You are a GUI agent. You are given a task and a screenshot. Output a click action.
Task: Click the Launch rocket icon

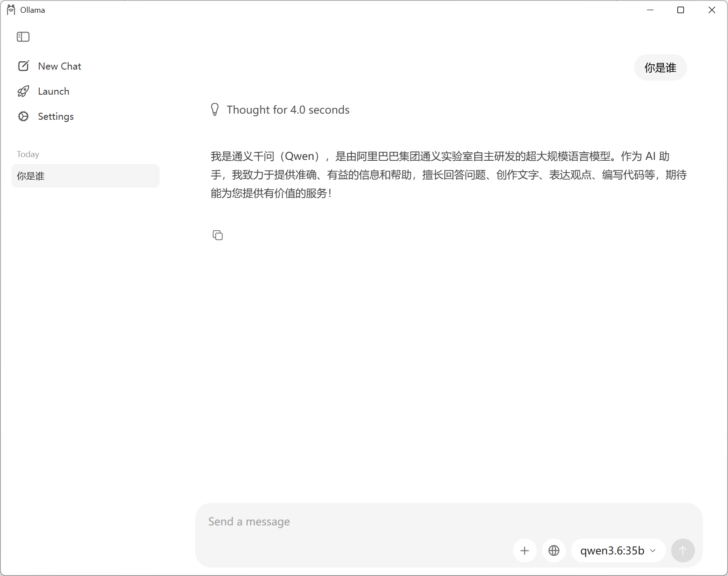pyautogui.click(x=23, y=91)
